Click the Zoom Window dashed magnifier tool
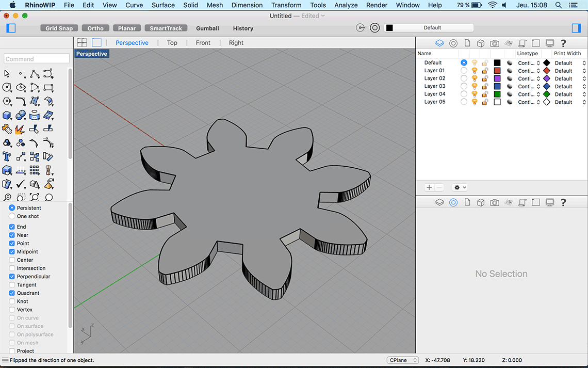This screenshot has height=368, width=588. pyautogui.click(x=21, y=197)
